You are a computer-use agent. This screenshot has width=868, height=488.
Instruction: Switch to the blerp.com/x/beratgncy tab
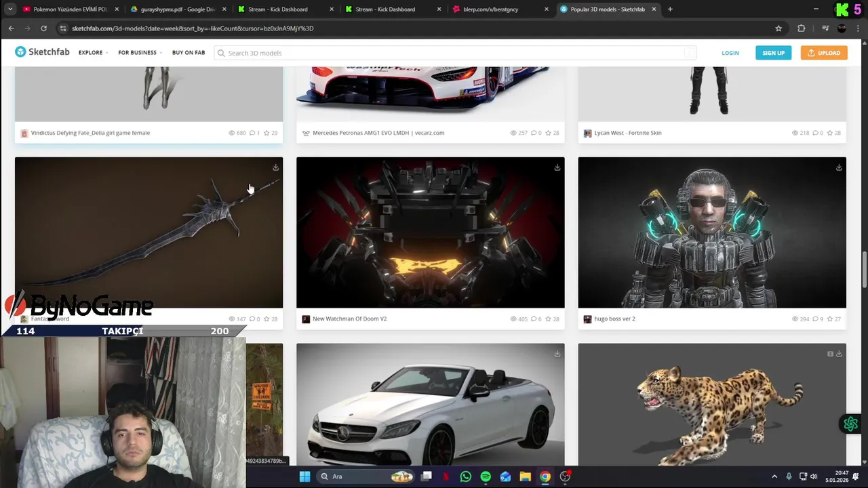click(x=500, y=9)
